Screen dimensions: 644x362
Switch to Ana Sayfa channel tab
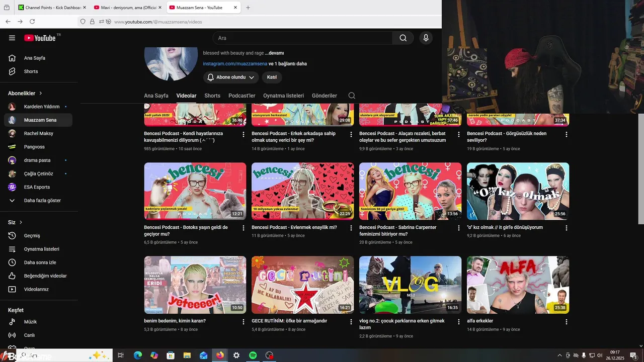tap(156, 96)
